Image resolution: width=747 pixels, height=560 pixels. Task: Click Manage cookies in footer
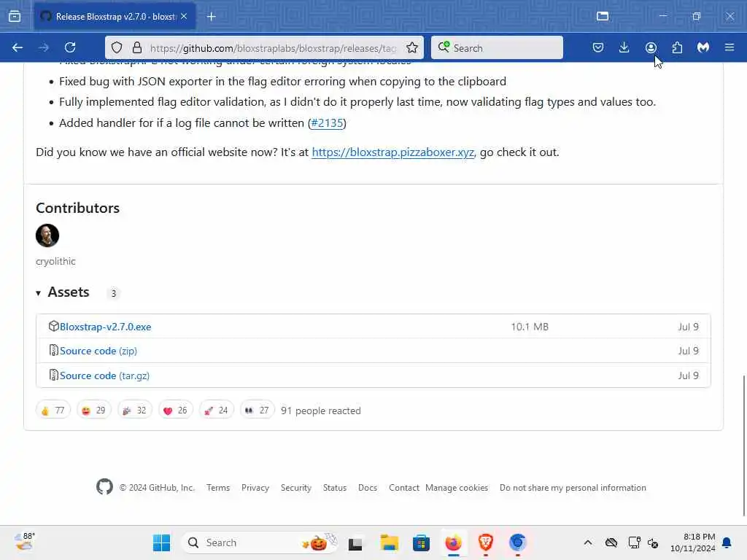click(457, 488)
